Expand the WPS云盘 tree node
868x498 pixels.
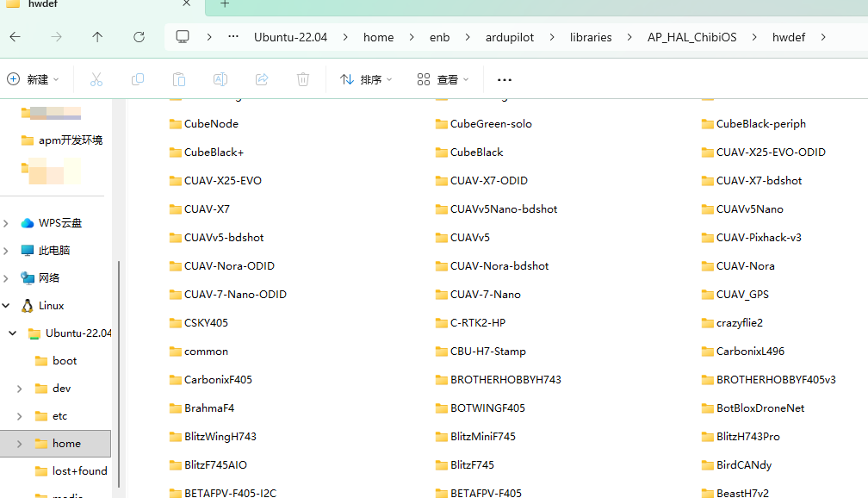pos(6,223)
